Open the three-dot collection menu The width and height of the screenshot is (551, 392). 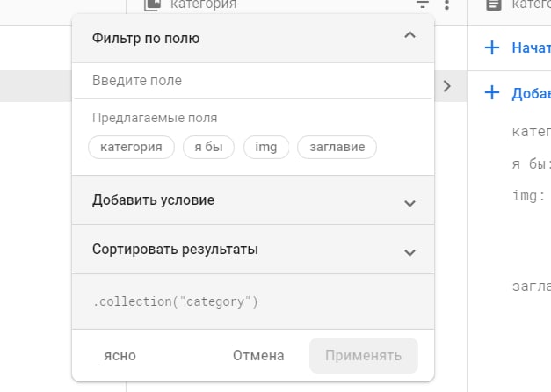(446, 5)
